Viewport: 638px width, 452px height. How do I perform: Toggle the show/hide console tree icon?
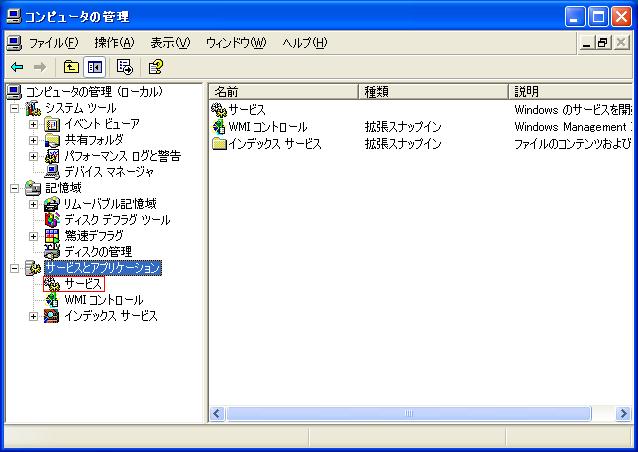[x=95, y=67]
